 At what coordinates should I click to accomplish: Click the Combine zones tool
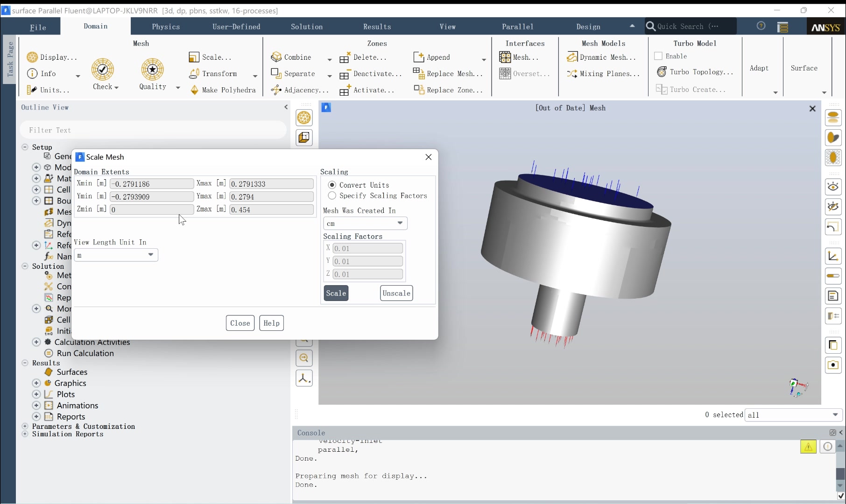click(x=291, y=57)
